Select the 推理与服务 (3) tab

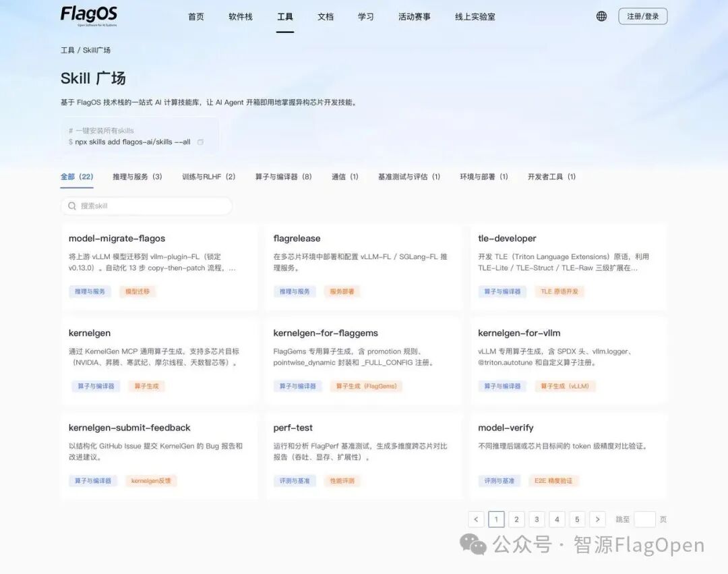tap(138, 177)
